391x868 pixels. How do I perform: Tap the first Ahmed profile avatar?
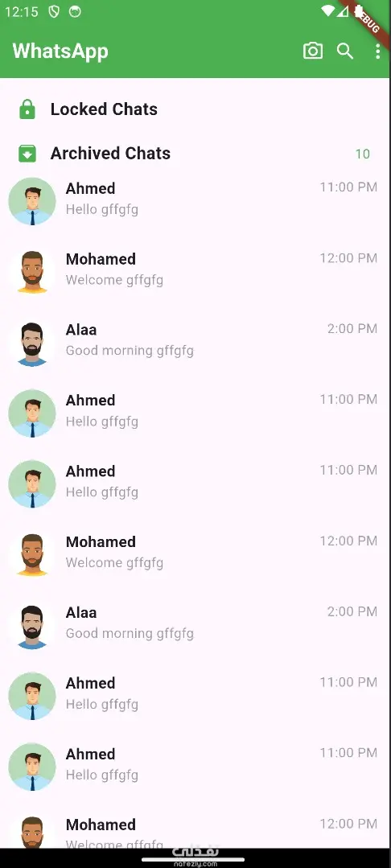[x=32, y=201]
